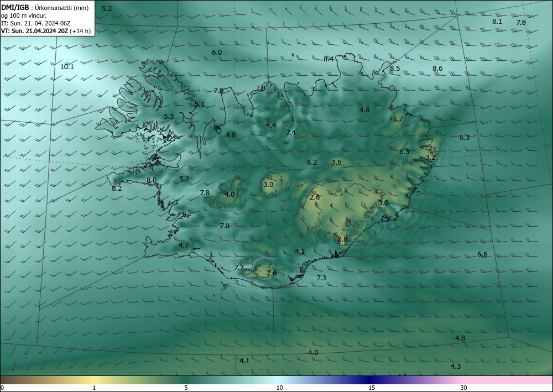Click the 'og 100 m vindur.' caption line
Image resolution: width=553 pixels, height=392 pixels.
(x=24, y=15)
